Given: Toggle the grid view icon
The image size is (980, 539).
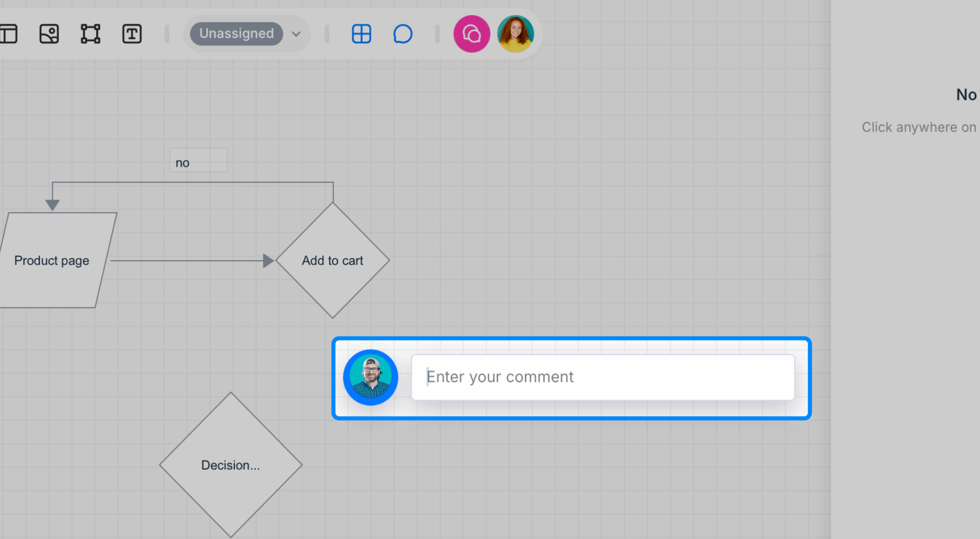Looking at the screenshot, I should click(x=361, y=34).
